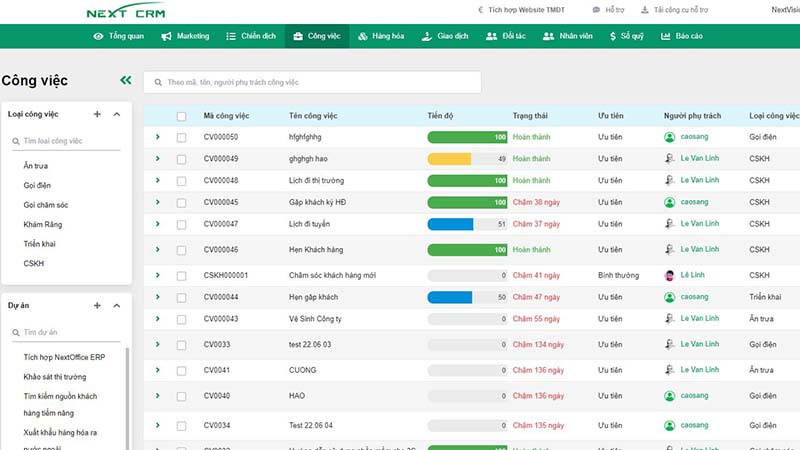Filter by Tích hợp NextOffice ERP project
This screenshot has width=800, height=450.
(64, 358)
